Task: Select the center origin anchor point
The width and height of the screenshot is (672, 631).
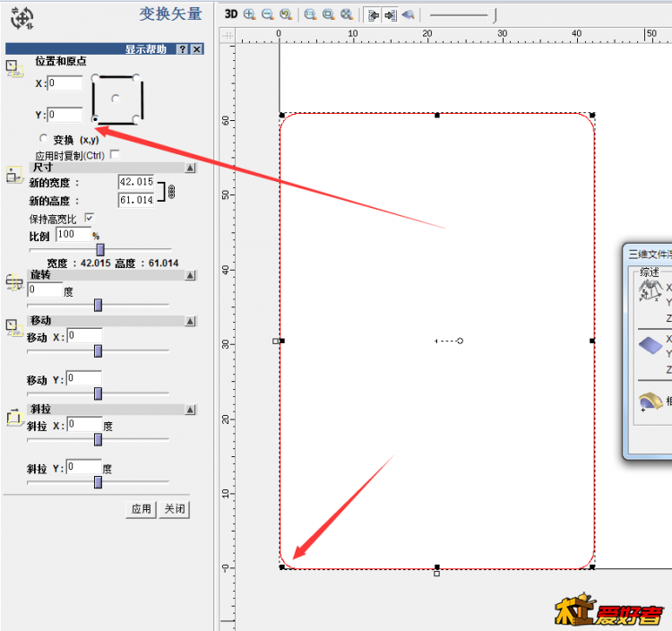Action: tap(116, 99)
